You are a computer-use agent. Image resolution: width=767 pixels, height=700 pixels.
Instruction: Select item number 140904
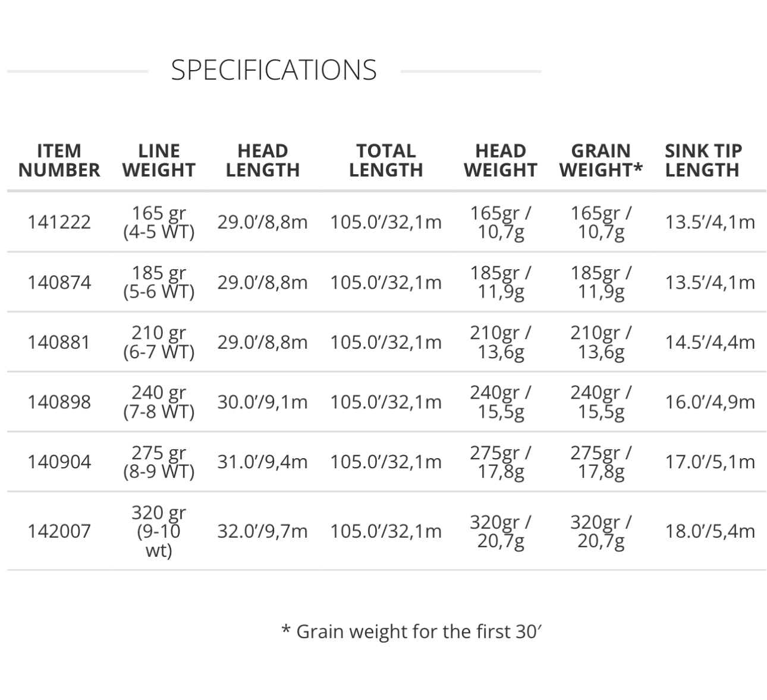[59, 462]
